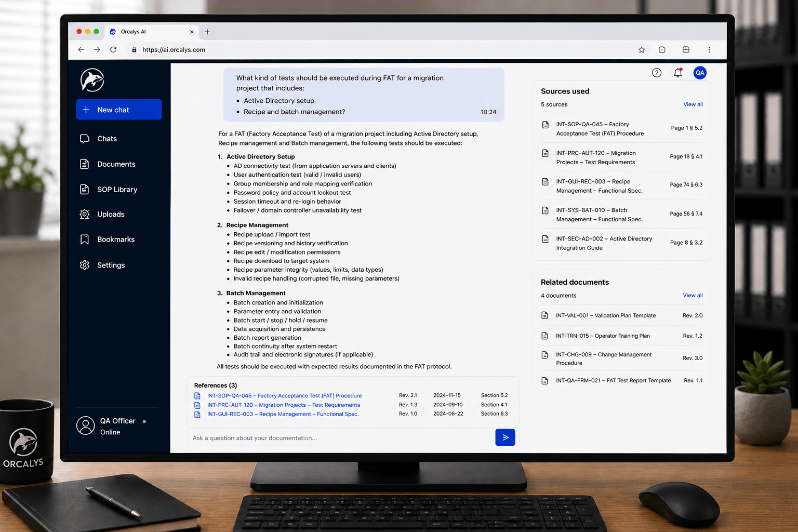This screenshot has height=532, width=798.
Task: Open INT-VAL-001 Validation Plan Template
Action: point(621,315)
